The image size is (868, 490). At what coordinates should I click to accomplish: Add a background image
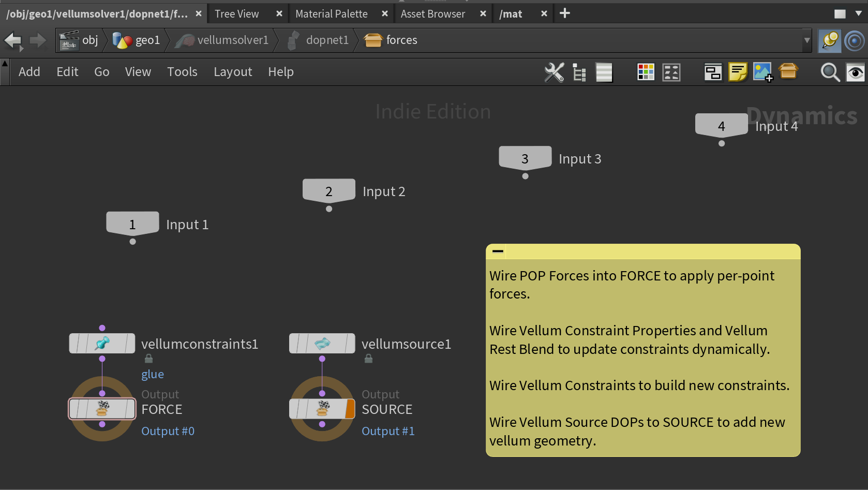[x=763, y=72]
